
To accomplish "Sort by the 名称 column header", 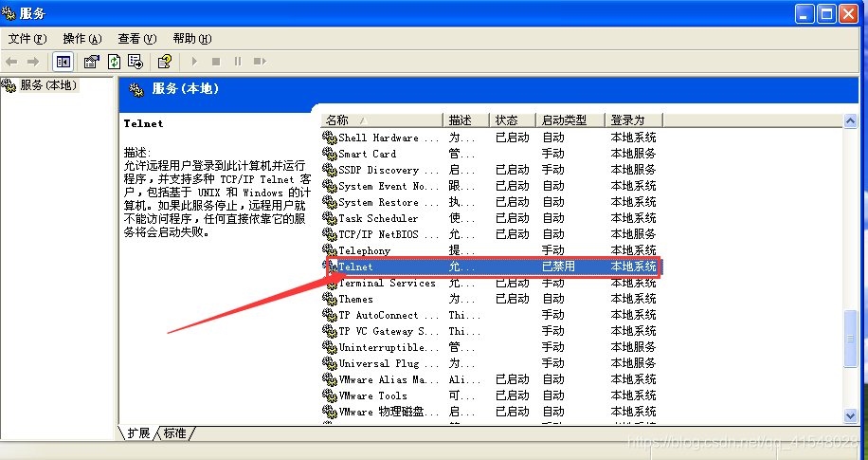I will (382, 120).
